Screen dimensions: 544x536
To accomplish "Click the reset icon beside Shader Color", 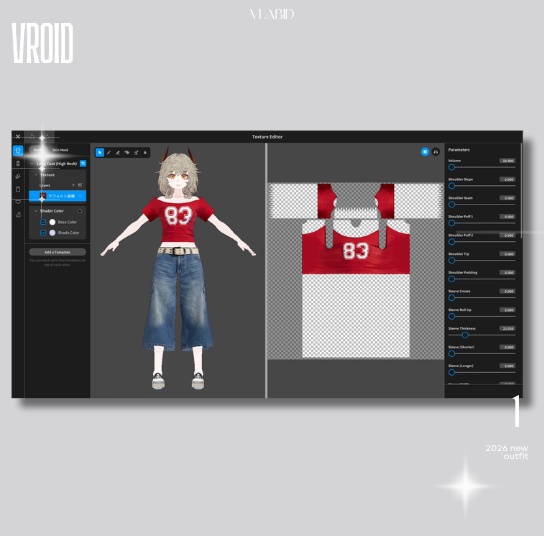I will (80, 211).
